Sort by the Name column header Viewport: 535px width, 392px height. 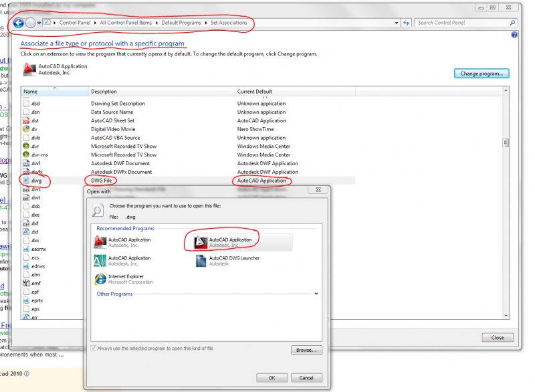click(55, 92)
